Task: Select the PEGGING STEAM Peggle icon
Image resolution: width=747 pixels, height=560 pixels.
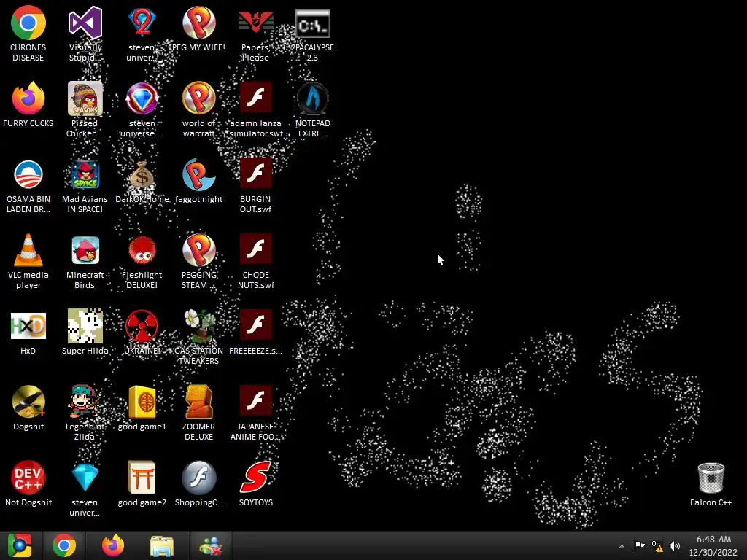Action: click(198, 250)
